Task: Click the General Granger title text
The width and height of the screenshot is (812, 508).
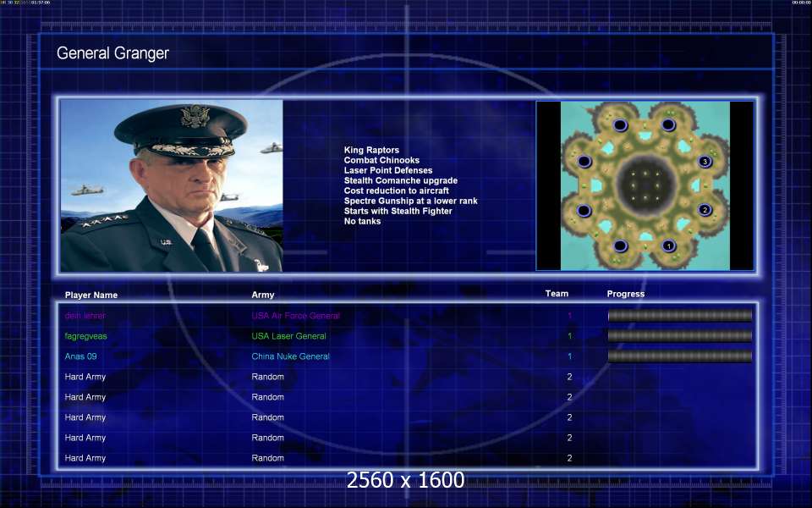Action: point(112,52)
